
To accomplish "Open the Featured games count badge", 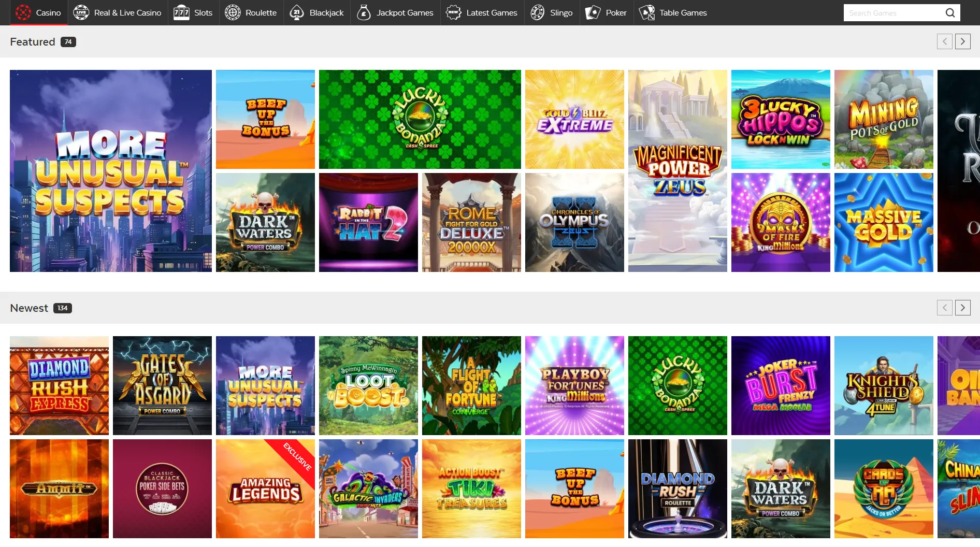I will [x=68, y=41].
